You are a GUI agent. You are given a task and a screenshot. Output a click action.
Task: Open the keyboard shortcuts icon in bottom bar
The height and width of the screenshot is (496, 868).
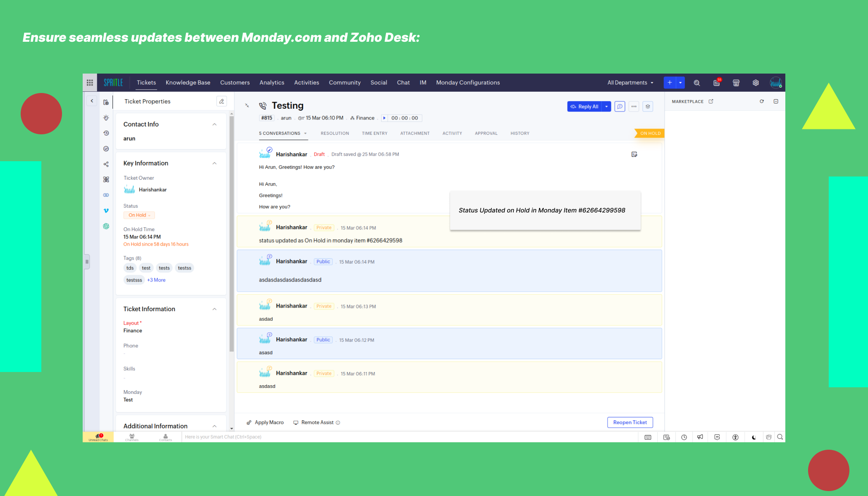pos(648,437)
